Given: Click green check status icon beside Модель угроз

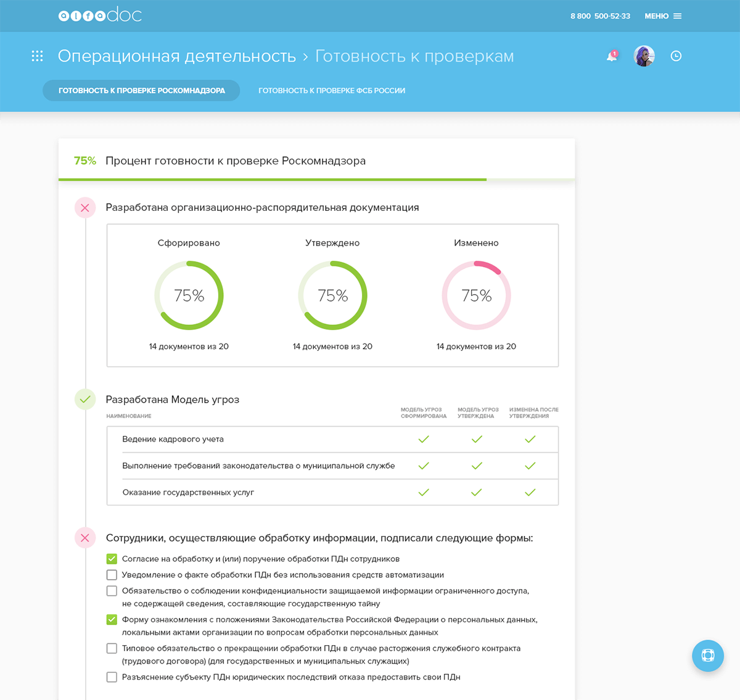Looking at the screenshot, I should click(85, 400).
